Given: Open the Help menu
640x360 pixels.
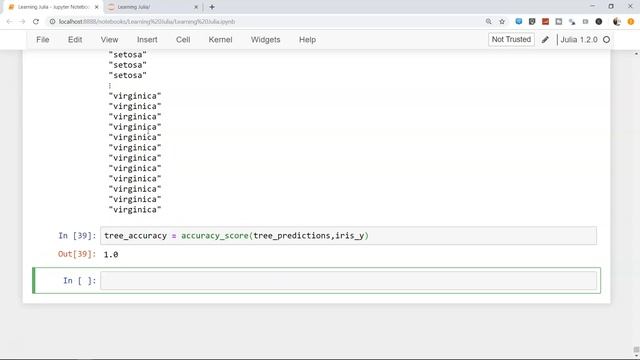Looking at the screenshot, I should (x=307, y=40).
